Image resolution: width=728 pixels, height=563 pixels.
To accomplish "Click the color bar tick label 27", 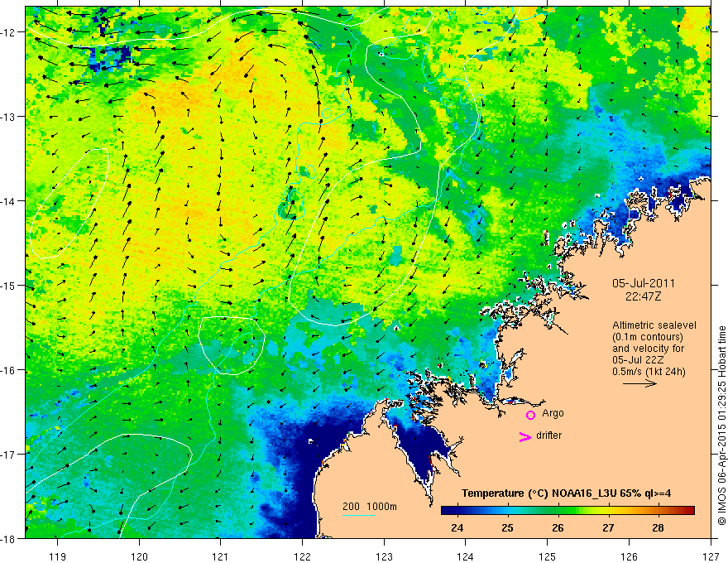I will [x=608, y=527].
